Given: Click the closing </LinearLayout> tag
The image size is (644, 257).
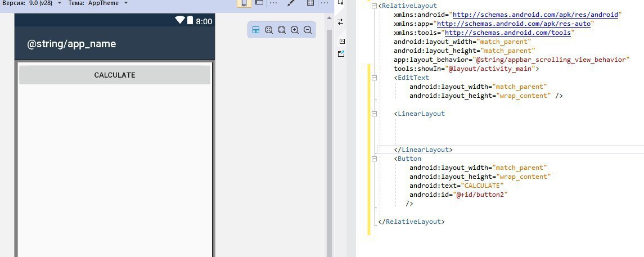Looking at the screenshot, I should 423,150.
